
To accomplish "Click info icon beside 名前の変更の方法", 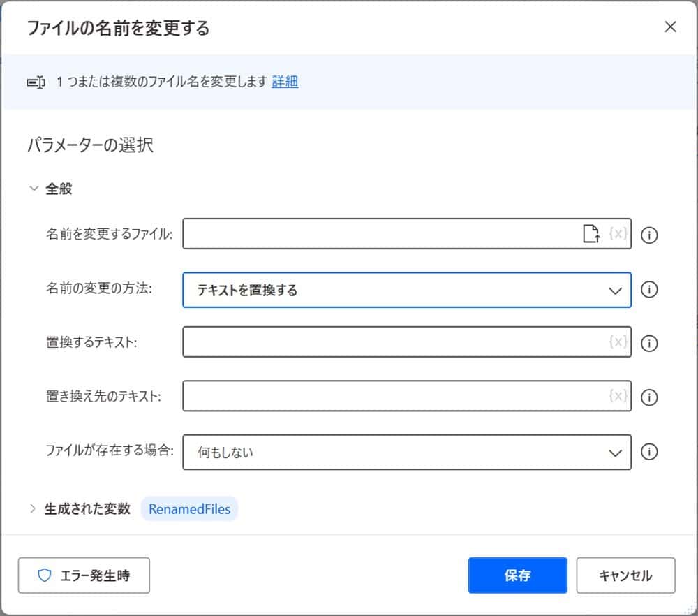I will [649, 290].
